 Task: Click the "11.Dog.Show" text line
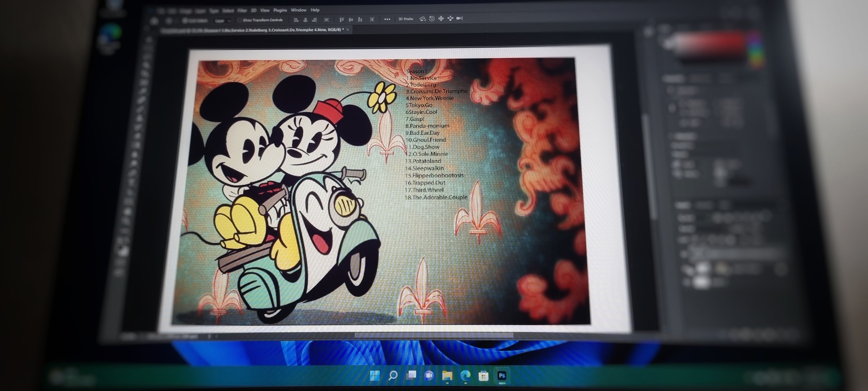(422, 147)
